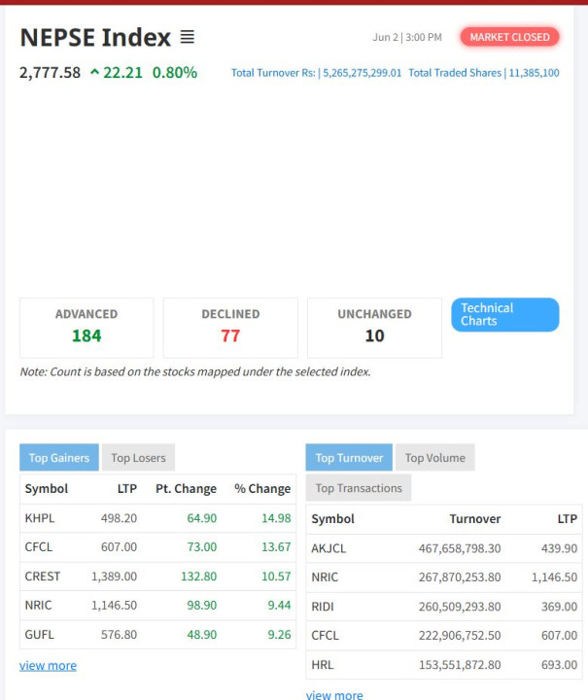Image resolution: width=588 pixels, height=700 pixels.
Task: Select CFCL in the Top Turnover table
Action: (x=326, y=635)
